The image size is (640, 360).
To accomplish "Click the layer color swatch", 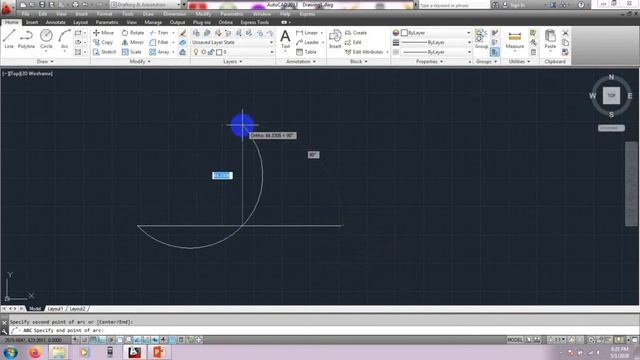I will pyautogui.click(x=219, y=52).
